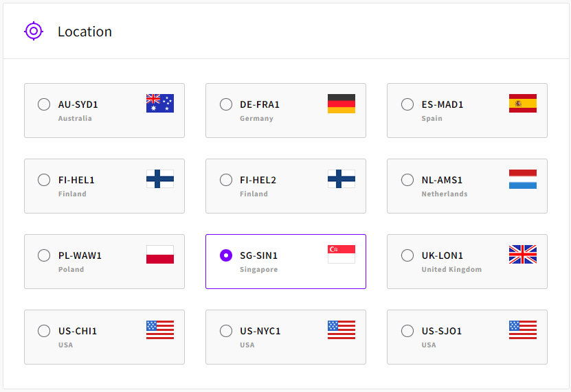This screenshot has width=571, height=392.
Task: Choose the UK-LON1 radio option
Action: click(x=407, y=255)
